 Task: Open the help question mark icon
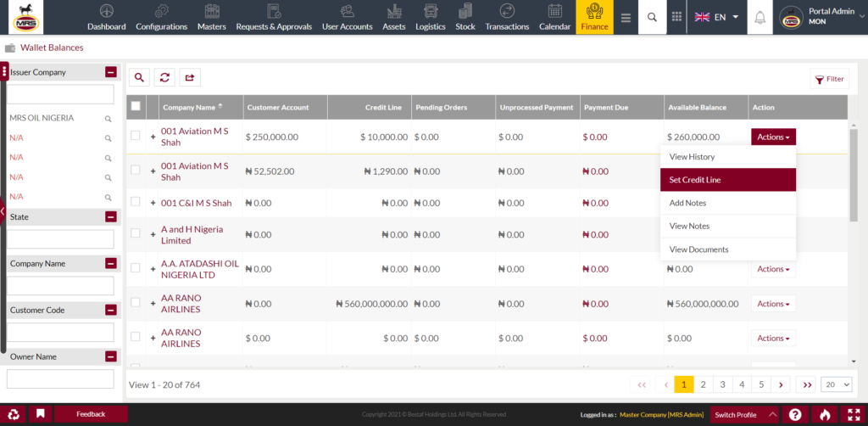(795, 414)
